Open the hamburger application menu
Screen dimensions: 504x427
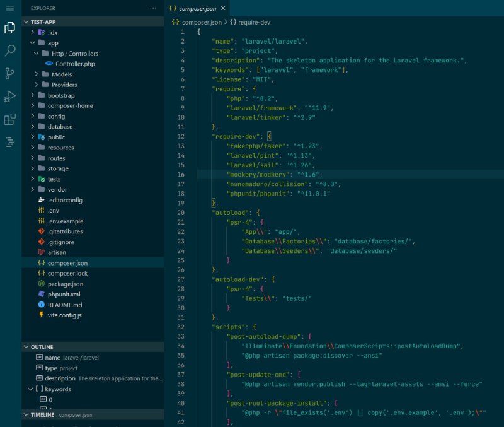coord(10,8)
